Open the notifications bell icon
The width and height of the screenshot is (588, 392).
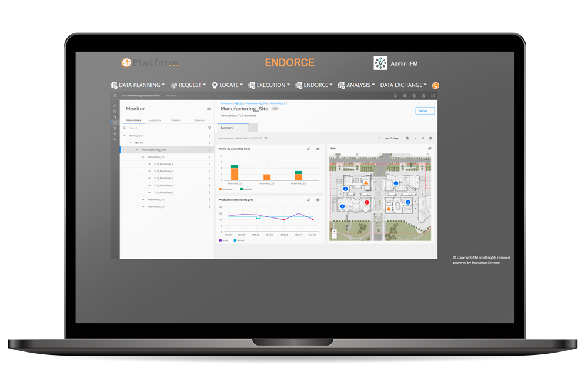396,95
